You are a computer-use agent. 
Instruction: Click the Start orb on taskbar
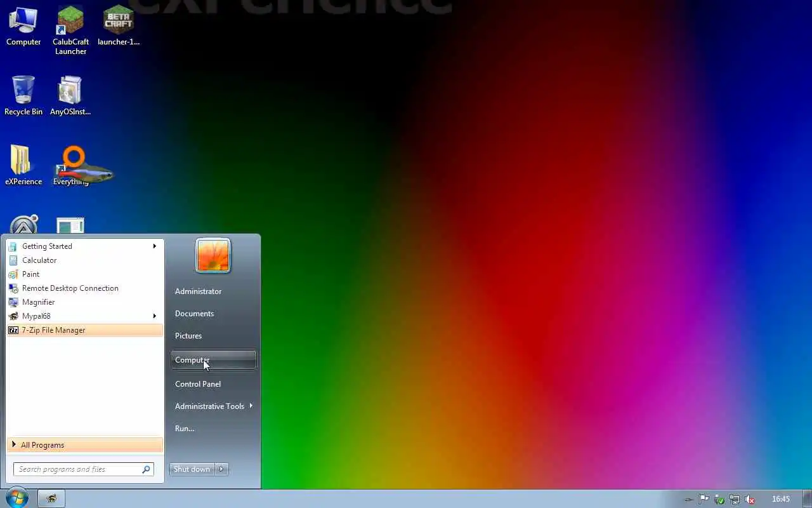click(x=17, y=498)
